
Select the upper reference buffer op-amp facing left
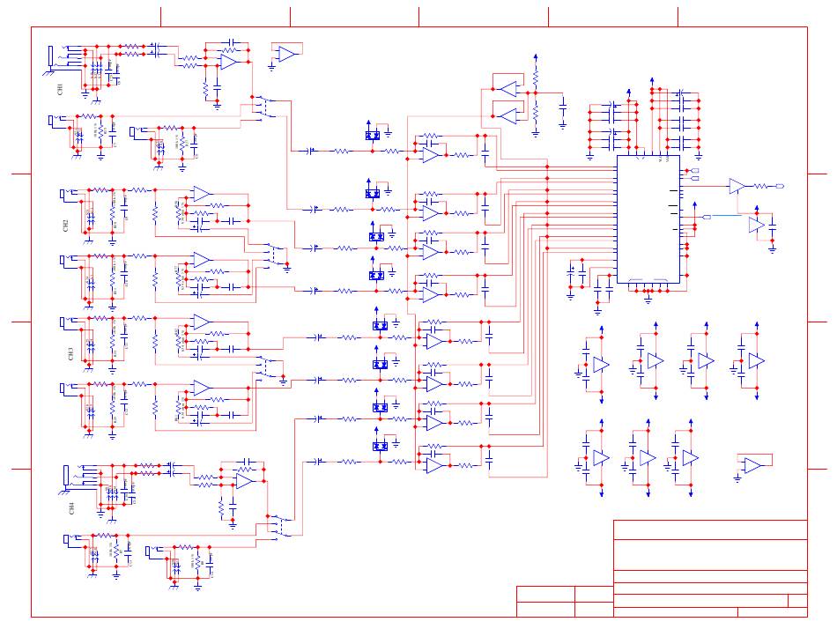click(508, 89)
